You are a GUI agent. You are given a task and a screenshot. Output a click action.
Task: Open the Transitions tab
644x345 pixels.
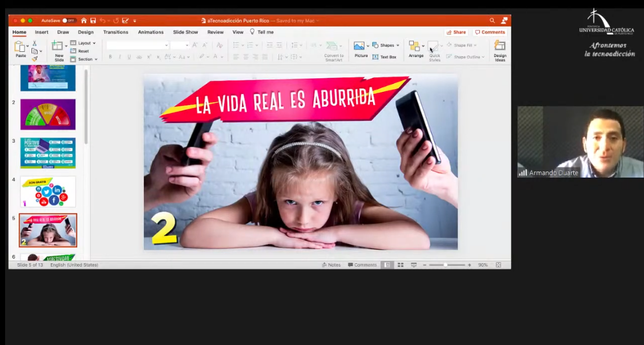click(116, 32)
